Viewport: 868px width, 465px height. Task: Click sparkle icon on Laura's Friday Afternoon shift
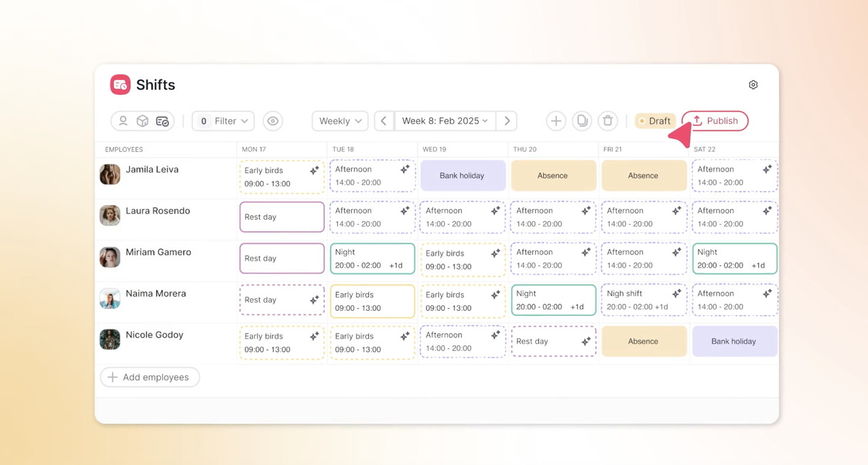coord(677,210)
